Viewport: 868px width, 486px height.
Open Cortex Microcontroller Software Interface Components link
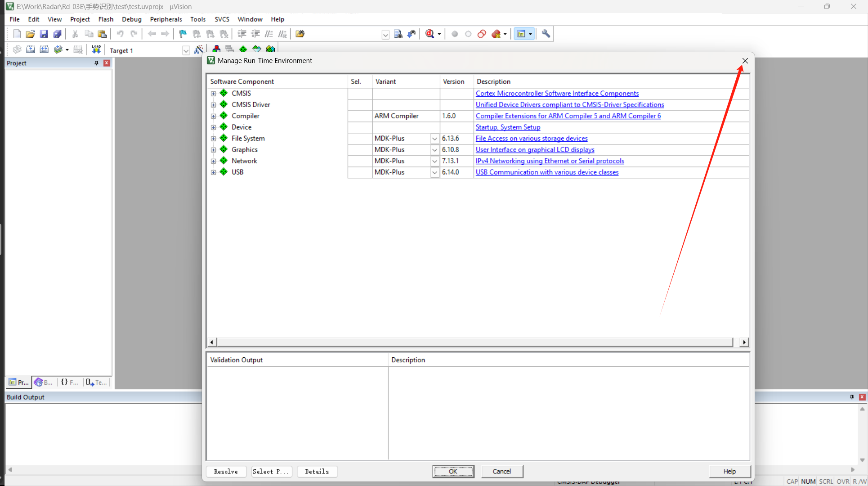coord(557,94)
